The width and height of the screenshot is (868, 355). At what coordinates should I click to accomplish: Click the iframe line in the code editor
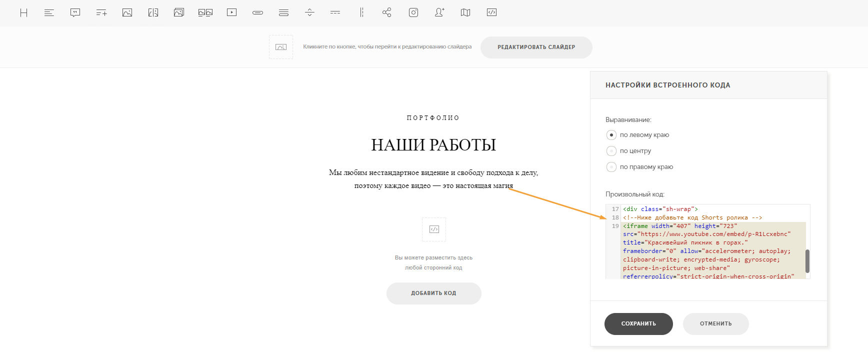click(680, 226)
